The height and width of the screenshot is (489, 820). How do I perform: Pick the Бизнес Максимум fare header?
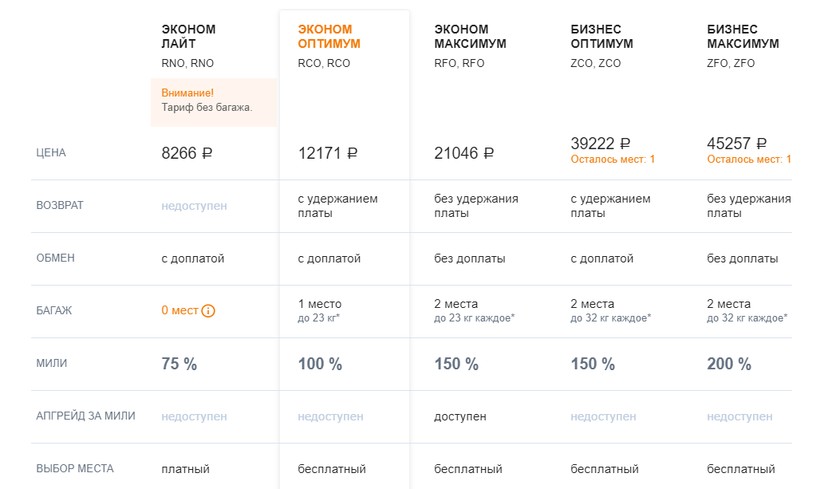click(x=742, y=36)
